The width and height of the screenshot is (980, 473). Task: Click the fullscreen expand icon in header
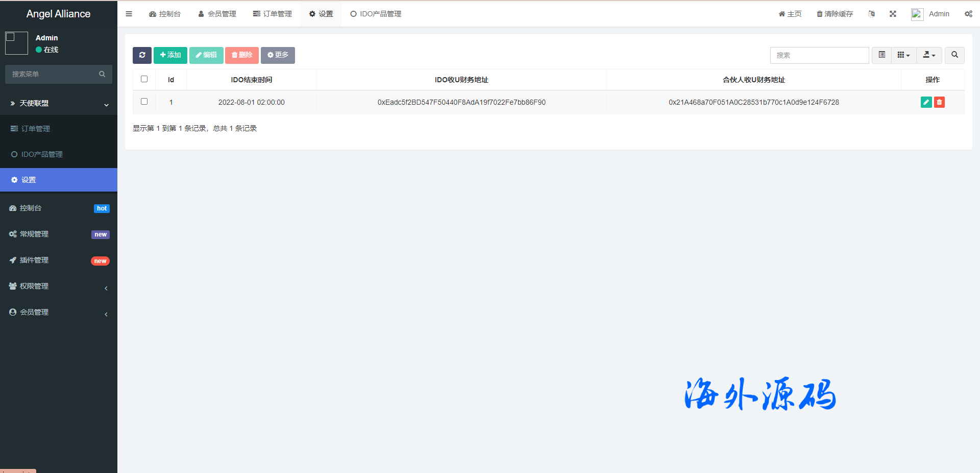click(893, 14)
